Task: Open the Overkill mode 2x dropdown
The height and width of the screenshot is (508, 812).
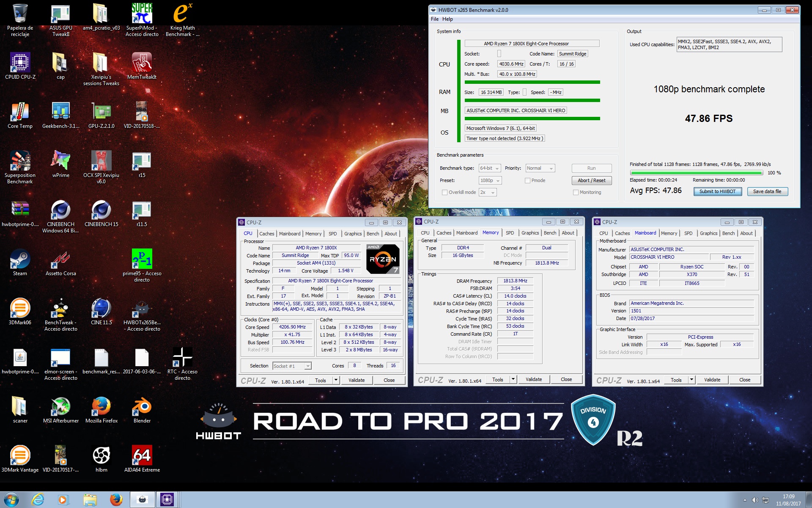Action: pyautogui.click(x=488, y=192)
